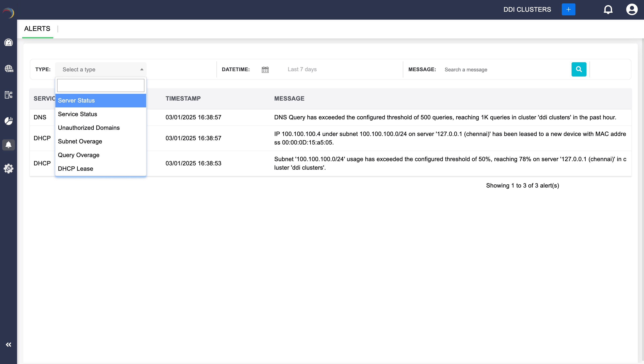The height and width of the screenshot is (364, 644).
Task: Open the IP address management sidebar icon
Action: [x=9, y=95]
